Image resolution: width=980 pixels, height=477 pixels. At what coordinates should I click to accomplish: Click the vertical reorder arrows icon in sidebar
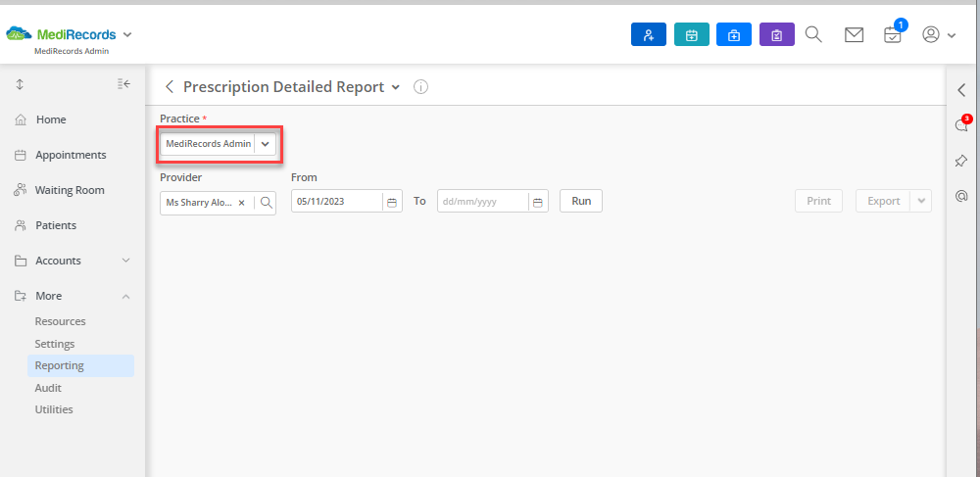click(x=20, y=83)
